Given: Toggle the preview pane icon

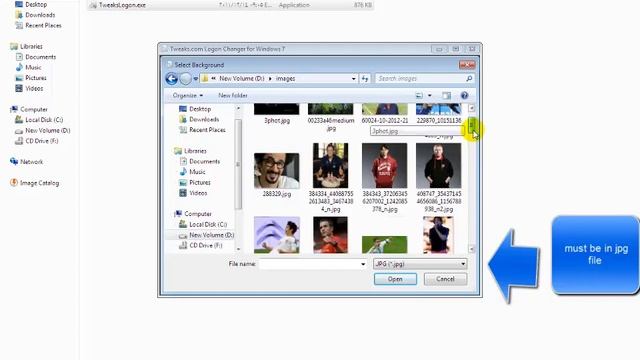Looking at the screenshot, I should 447,96.
